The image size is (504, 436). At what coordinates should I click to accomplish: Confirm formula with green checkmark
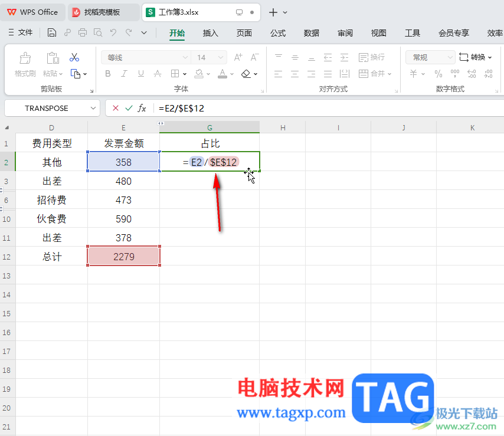[129, 108]
